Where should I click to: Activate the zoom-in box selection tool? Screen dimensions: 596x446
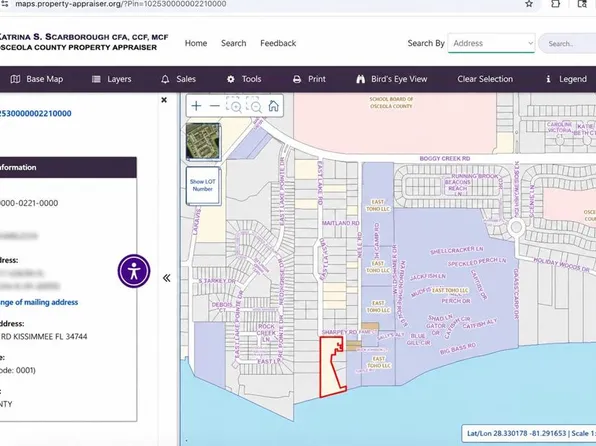click(235, 105)
